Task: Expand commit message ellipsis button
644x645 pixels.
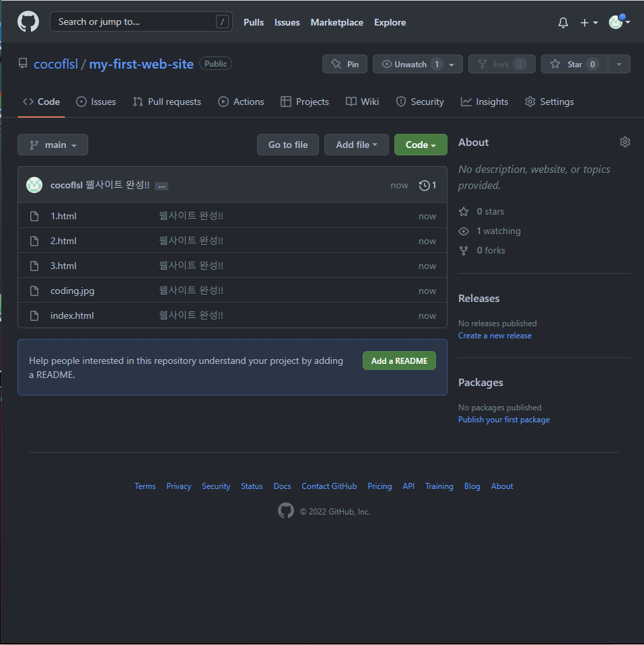Action: click(162, 186)
